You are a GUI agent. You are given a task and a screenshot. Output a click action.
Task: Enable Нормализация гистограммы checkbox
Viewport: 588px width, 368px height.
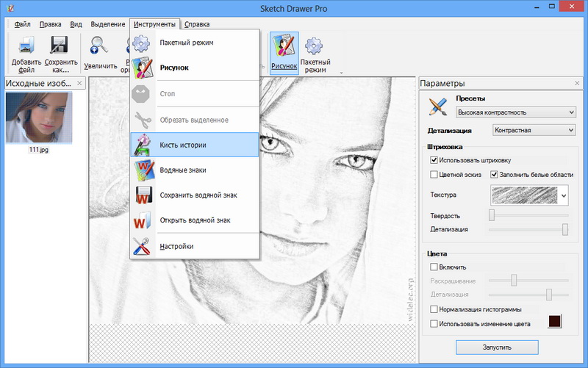click(x=434, y=309)
